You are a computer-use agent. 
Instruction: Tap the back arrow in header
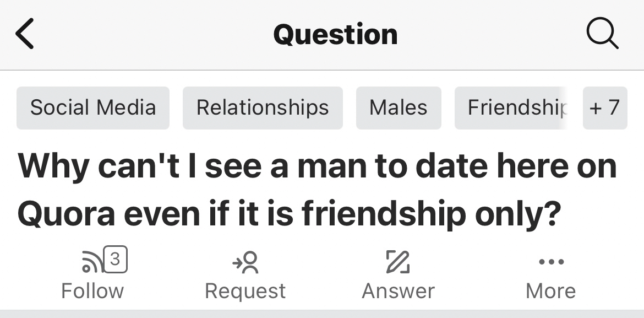click(x=25, y=34)
